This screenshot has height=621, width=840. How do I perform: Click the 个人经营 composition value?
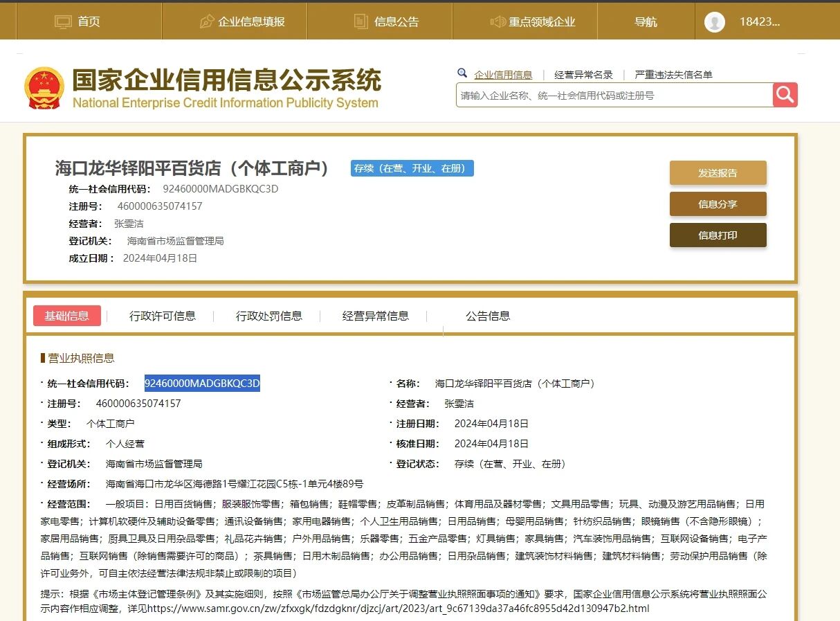[x=125, y=444]
